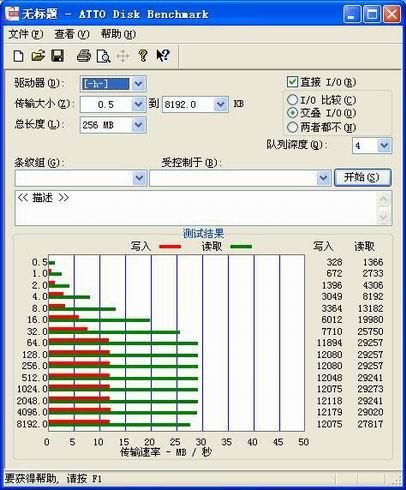Screen dimensions: 406x490
Task: Click the status bar help text 请按 F1
Action: [84, 479]
